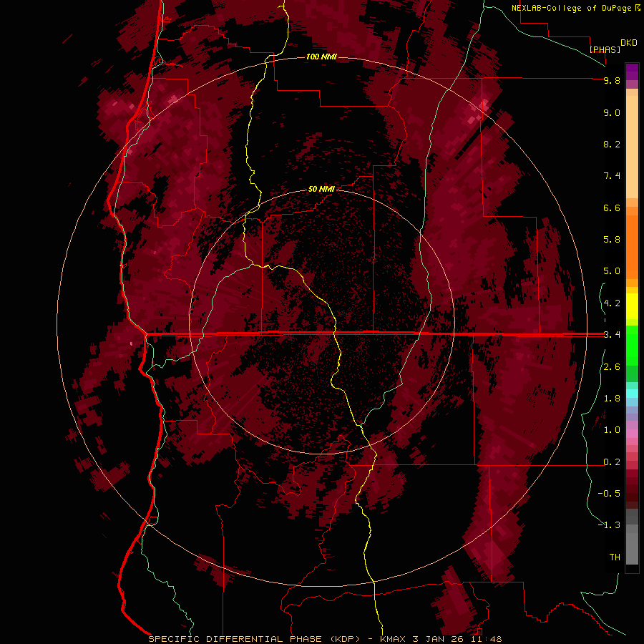644x644 pixels.
Task: Pick the bright green segment of the color bar
Action: [x=632, y=345]
